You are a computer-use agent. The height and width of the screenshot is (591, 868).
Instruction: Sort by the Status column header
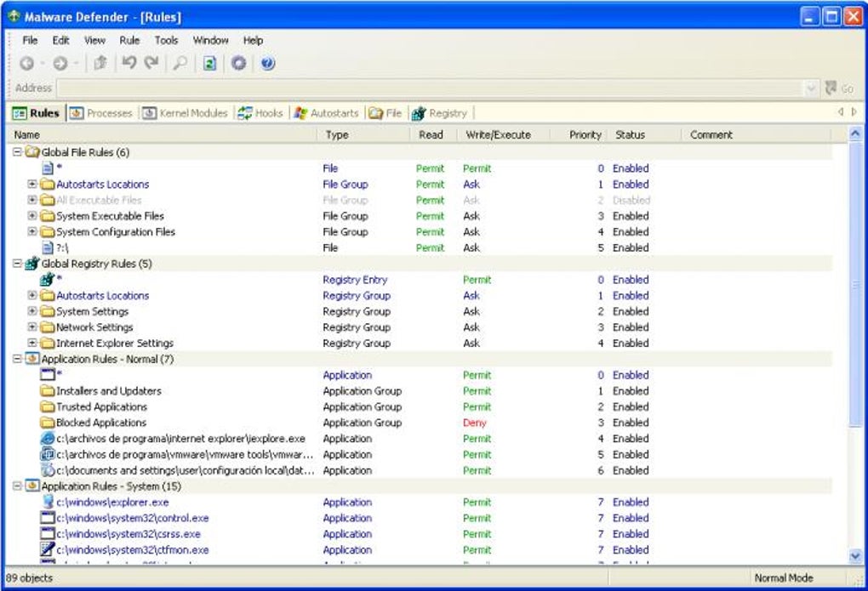point(644,134)
